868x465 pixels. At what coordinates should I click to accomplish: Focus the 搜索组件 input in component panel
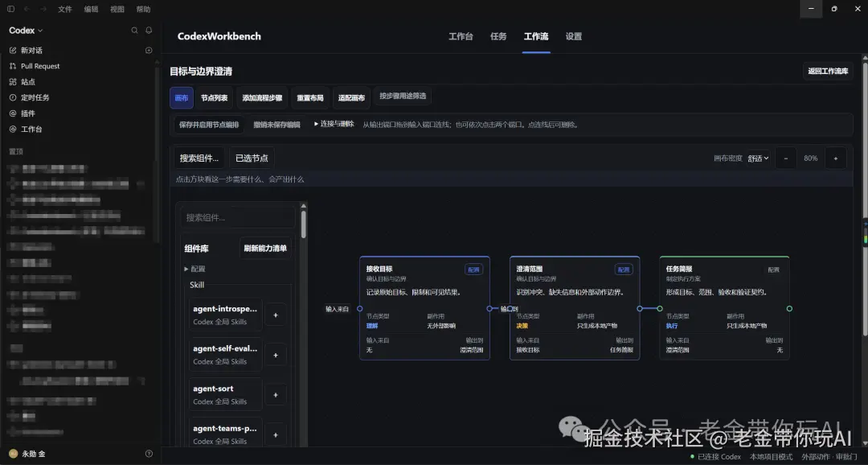[238, 218]
